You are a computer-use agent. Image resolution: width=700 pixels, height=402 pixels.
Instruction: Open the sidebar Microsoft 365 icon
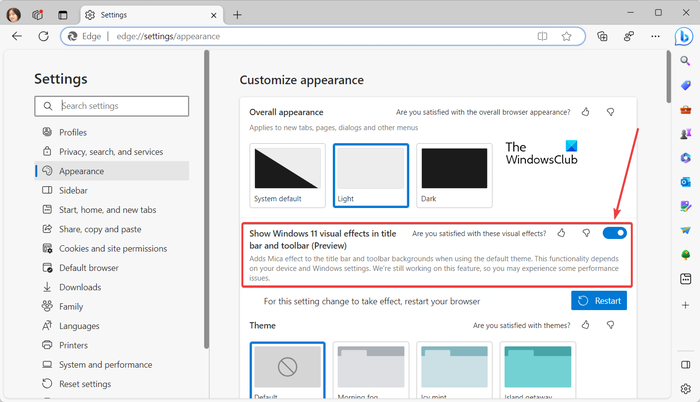click(686, 158)
